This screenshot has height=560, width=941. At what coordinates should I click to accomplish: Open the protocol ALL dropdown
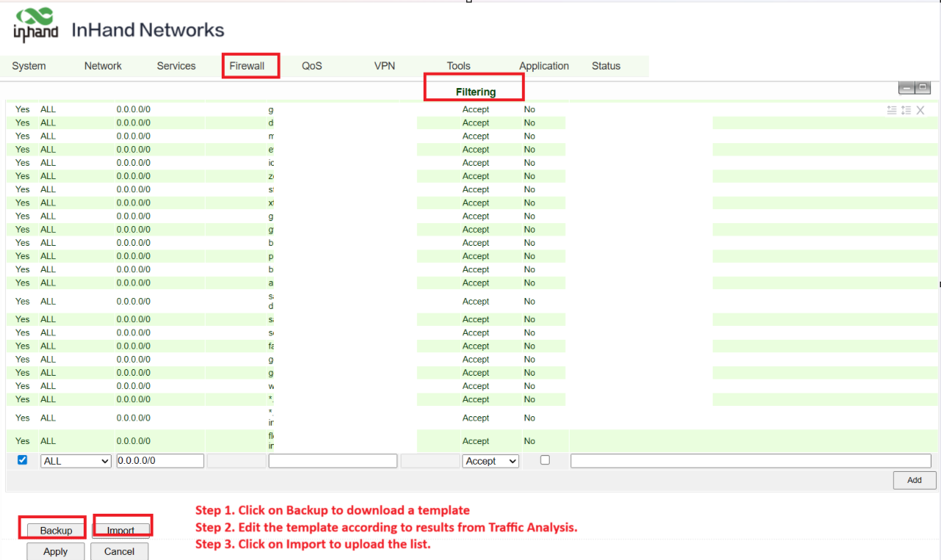coord(76,461)
